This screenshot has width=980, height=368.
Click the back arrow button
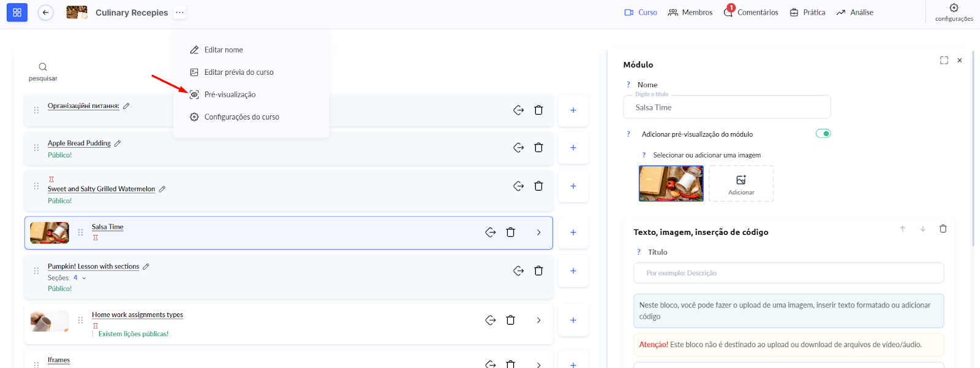click(45, 12)
